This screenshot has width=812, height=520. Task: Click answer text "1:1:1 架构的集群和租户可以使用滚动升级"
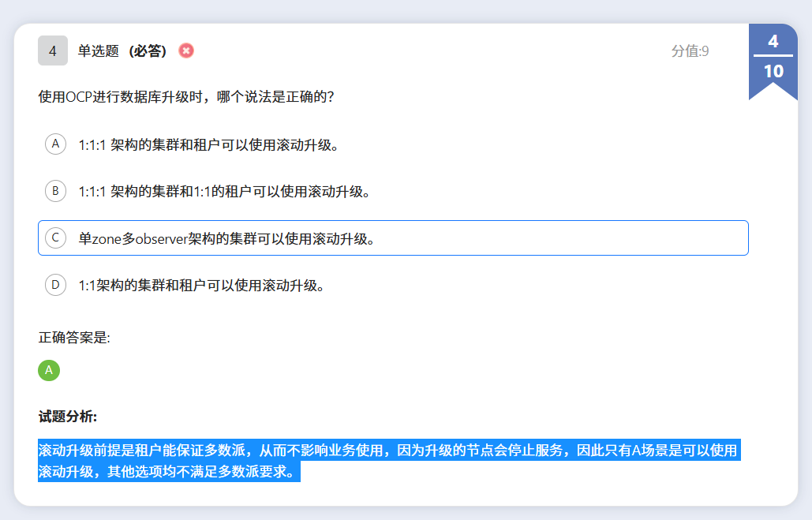click(209, 145)
